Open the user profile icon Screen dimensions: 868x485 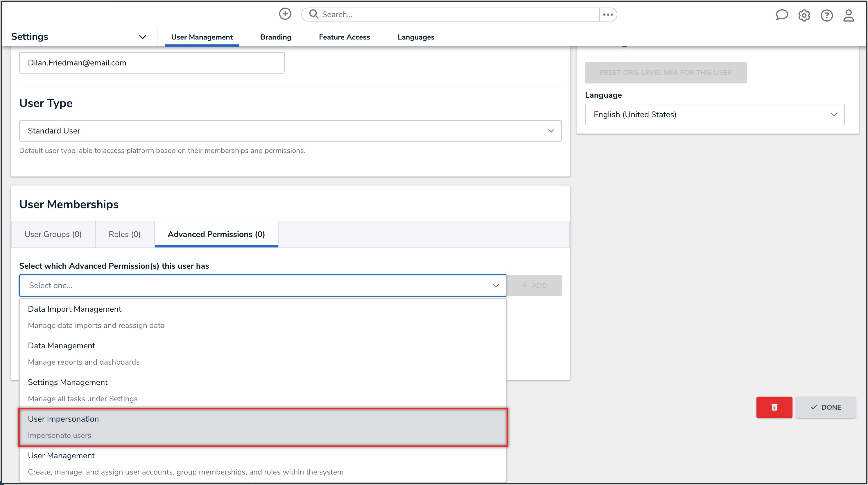[x=849, y=15]
